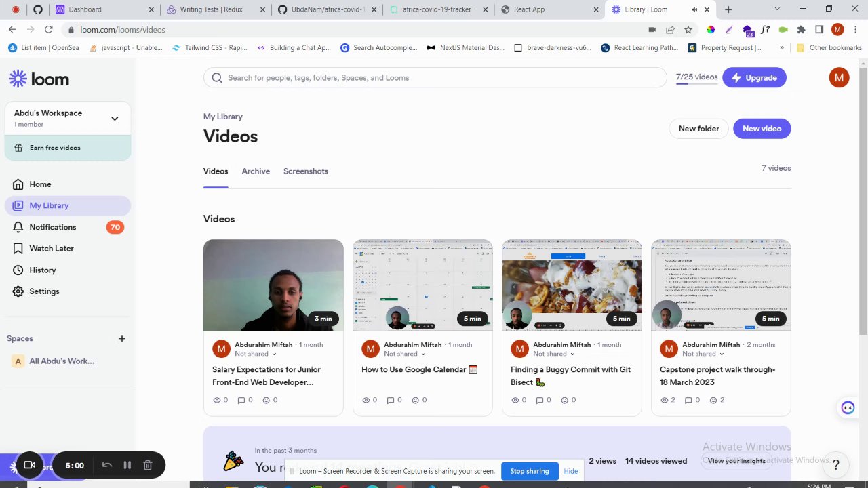Open a new browser tab
Image resolution: width=868 pixels, height=488 pixels.
pyautogui.click(x=728, y=9)
